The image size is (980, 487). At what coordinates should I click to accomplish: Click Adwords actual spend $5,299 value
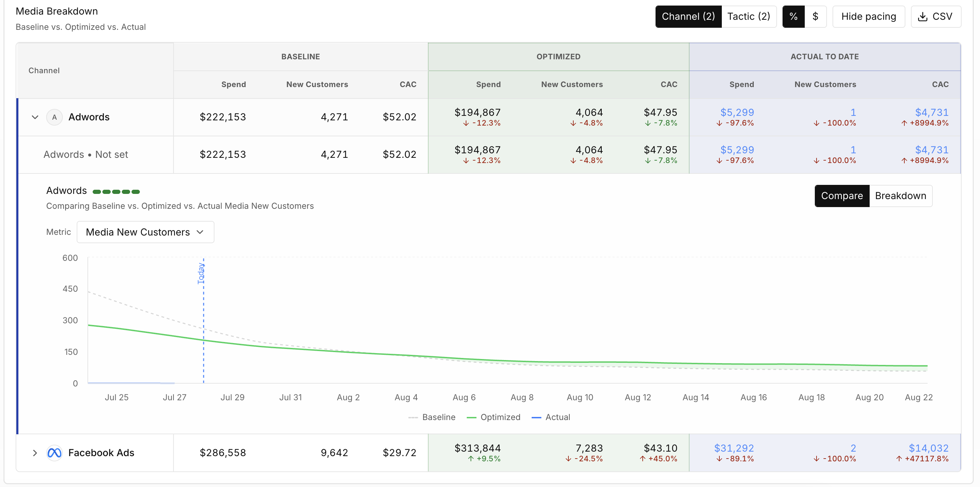click(737, 112)
